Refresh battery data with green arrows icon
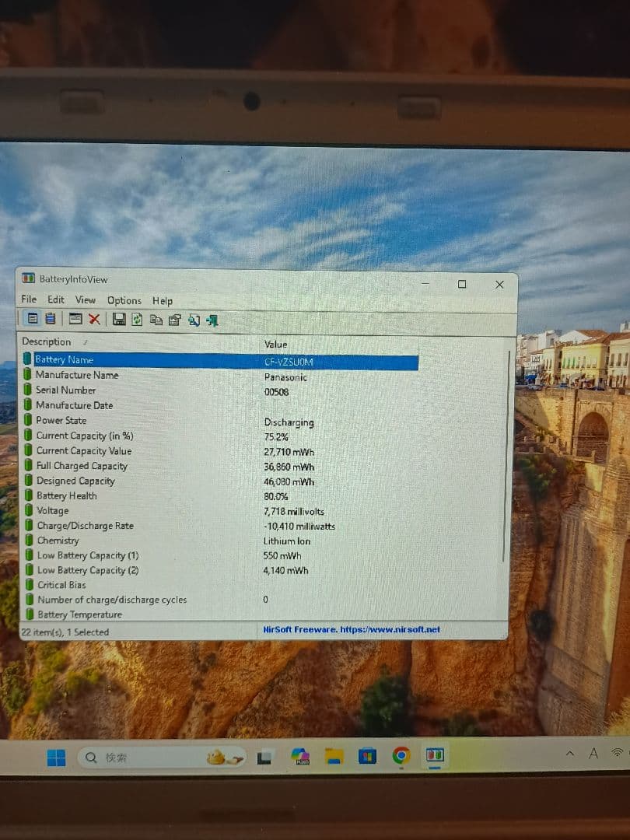This screenshot has height=840, width=630. click(137, 317)
